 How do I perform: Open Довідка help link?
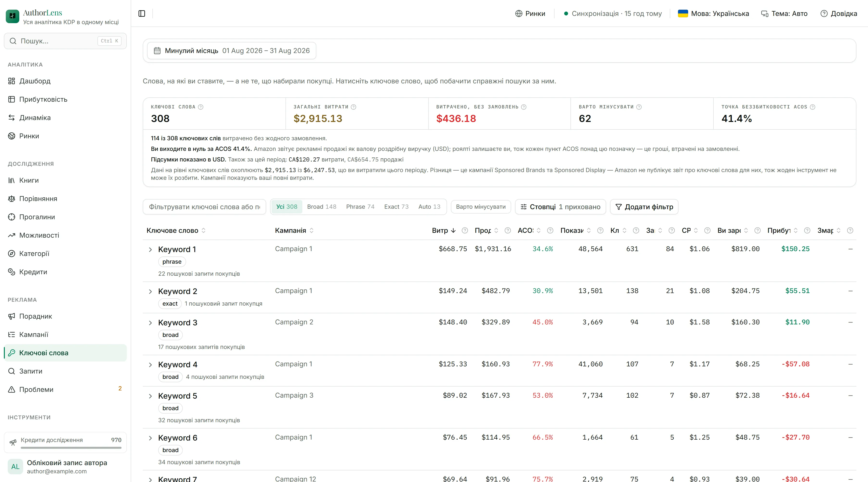(839, 13)
